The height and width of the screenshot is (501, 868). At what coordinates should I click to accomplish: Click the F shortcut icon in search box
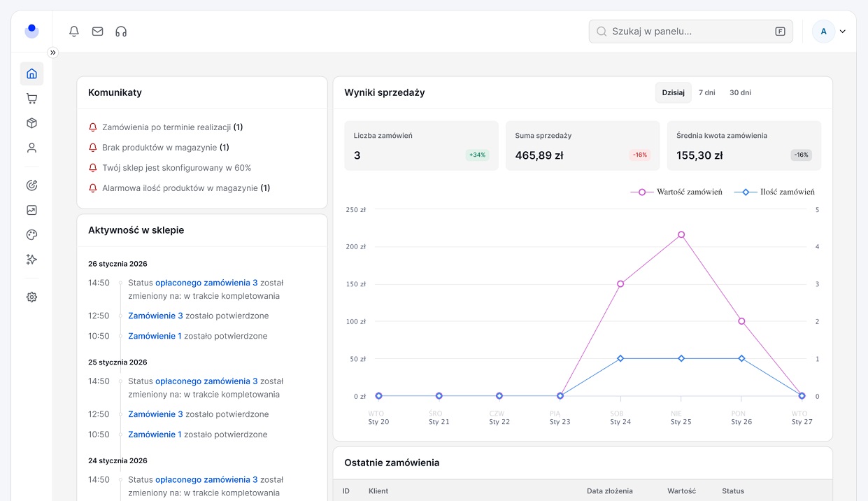(x=780, y=31)
